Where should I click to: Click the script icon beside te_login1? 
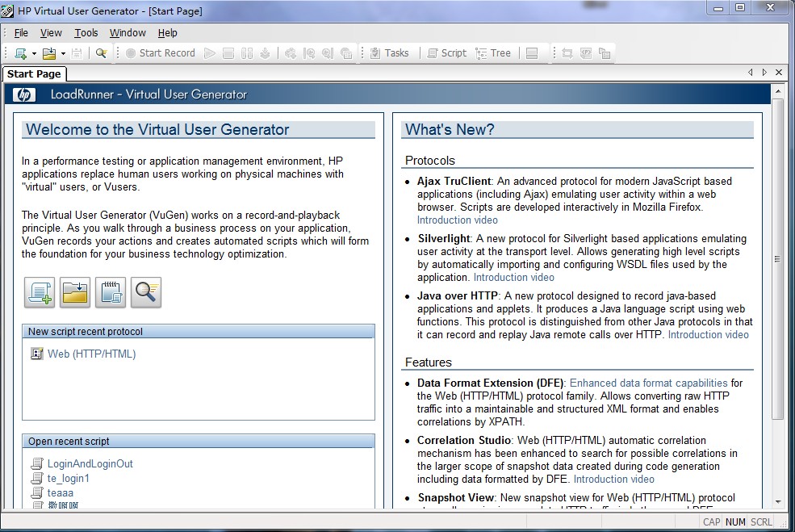point(37,478)
